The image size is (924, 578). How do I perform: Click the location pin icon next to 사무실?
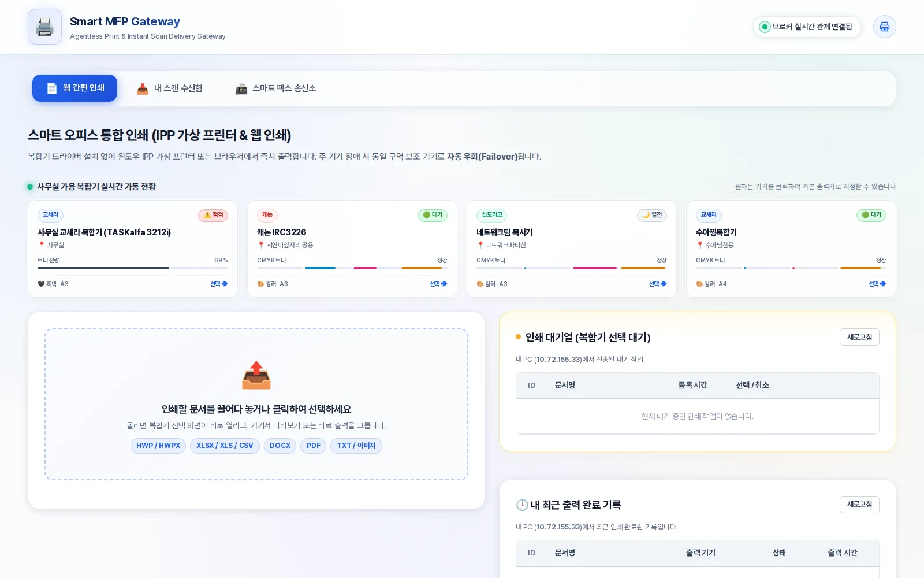pos(42,245)
